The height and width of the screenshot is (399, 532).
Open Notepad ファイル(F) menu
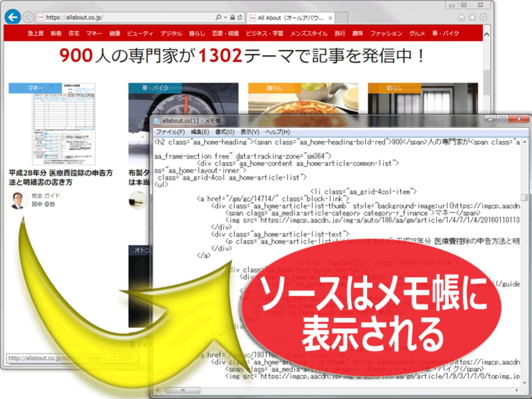coord(170,132)
